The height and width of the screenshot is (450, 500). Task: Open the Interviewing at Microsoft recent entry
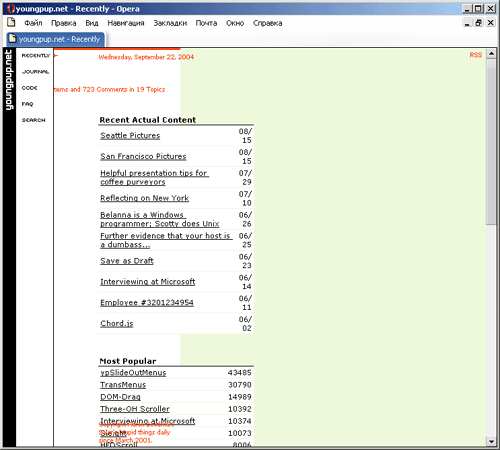coord(148,282)
